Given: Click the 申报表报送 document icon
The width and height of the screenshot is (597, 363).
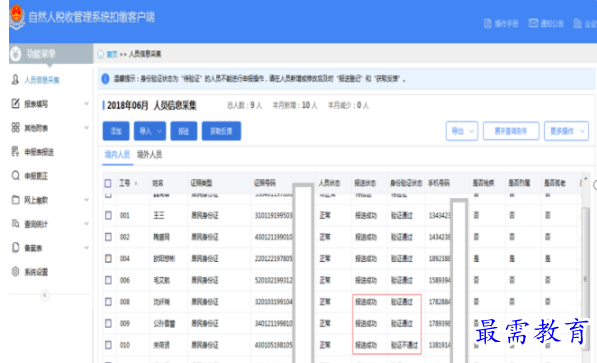Looking at the screenshot, I should 15,152.
